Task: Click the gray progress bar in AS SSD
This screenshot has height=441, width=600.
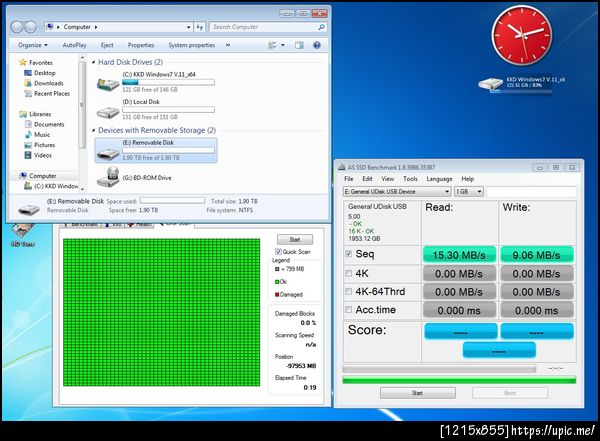Action: click(439, 369)
